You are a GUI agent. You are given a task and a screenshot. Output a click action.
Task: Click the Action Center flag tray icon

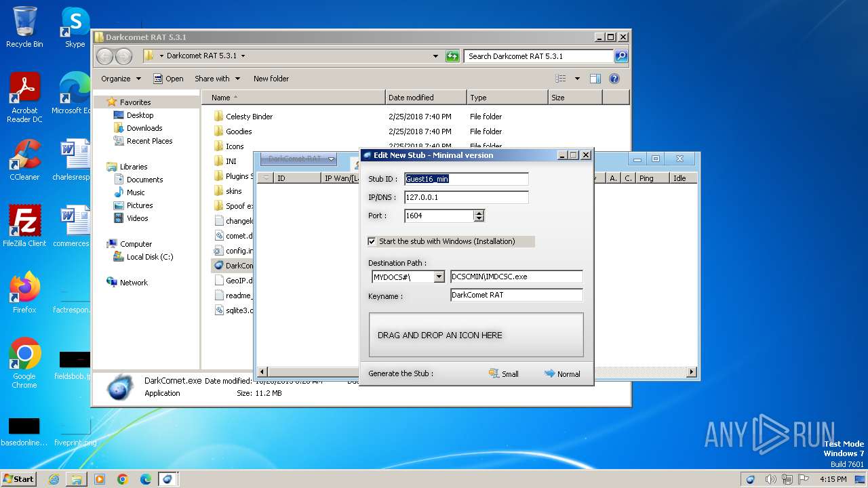coord(804,479)
